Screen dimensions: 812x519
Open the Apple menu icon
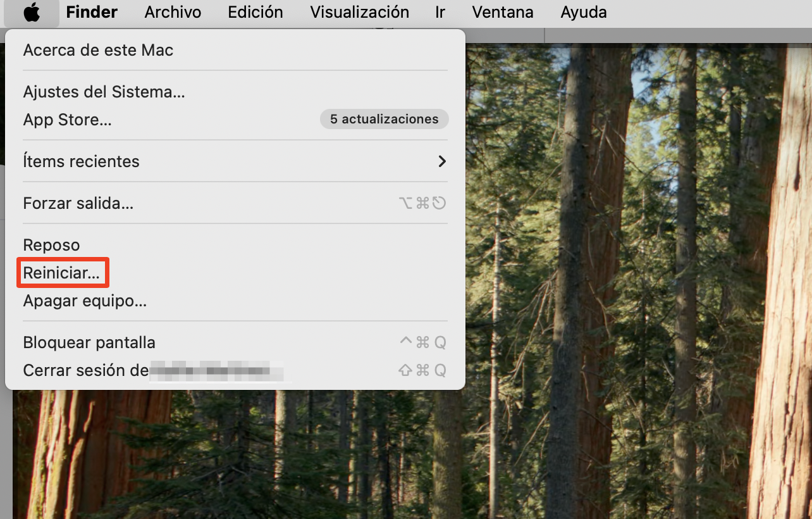(31, 12)
